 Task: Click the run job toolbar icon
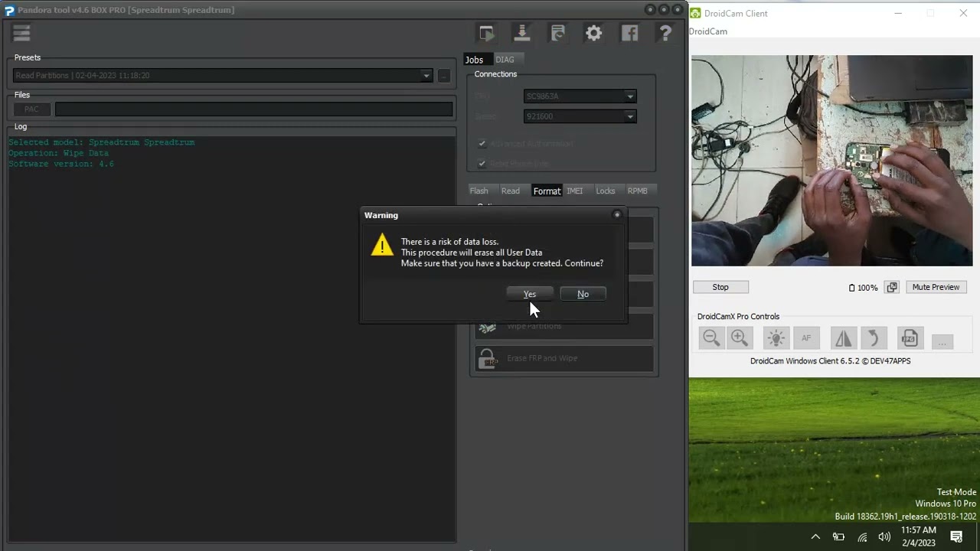[486, 33]
